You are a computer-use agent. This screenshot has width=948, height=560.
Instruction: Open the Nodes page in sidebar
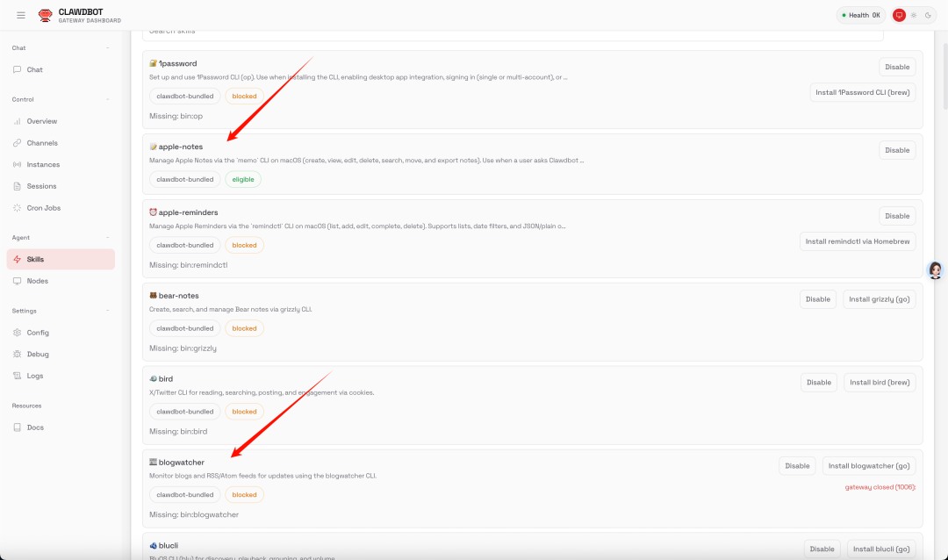click(61, 281)
